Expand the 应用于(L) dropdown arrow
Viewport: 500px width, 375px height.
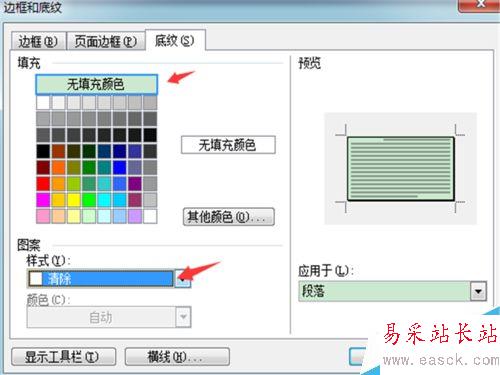point(478,291)
